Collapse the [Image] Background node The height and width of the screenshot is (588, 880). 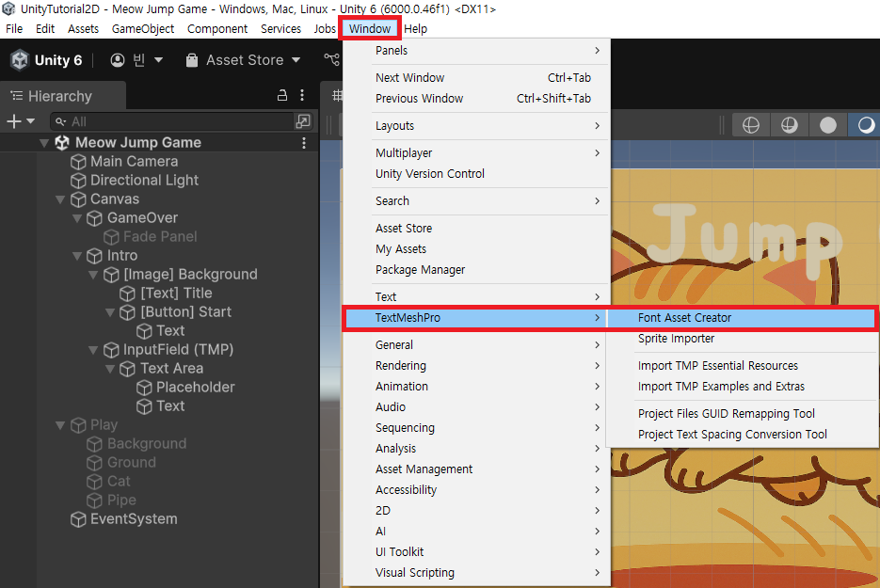click(x=93, y=275)
